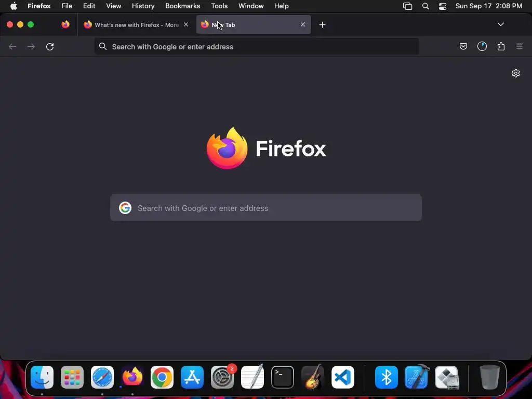Click the magnifier icon in address bar
The image size is (532, 399).
point(103,46)
